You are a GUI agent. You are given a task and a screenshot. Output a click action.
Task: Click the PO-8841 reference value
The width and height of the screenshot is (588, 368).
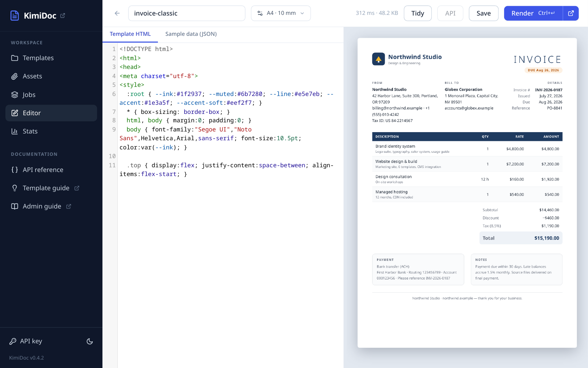[x=555, y=108]
